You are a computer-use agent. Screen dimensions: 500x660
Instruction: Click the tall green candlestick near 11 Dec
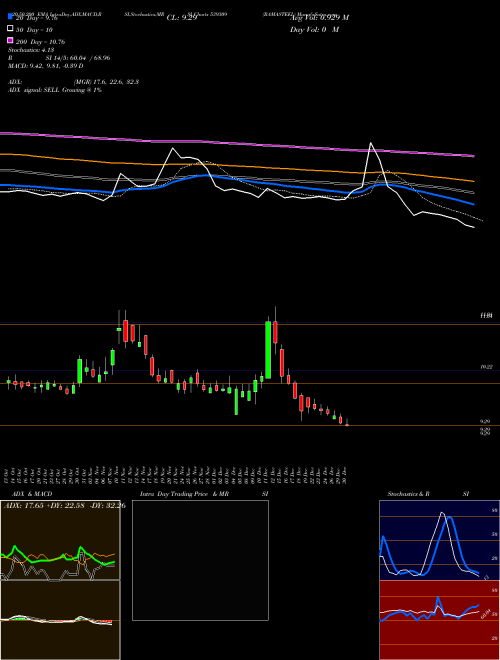[268, 350]
